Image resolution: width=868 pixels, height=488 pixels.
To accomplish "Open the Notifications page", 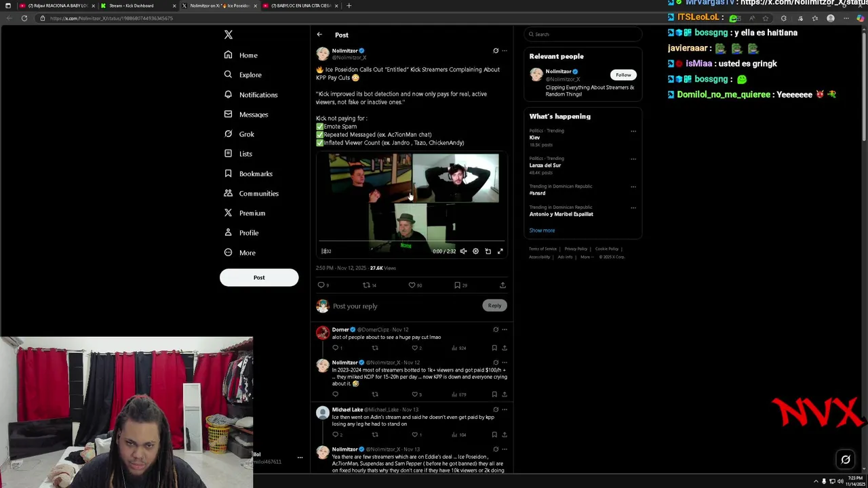I will click(251, 95).
